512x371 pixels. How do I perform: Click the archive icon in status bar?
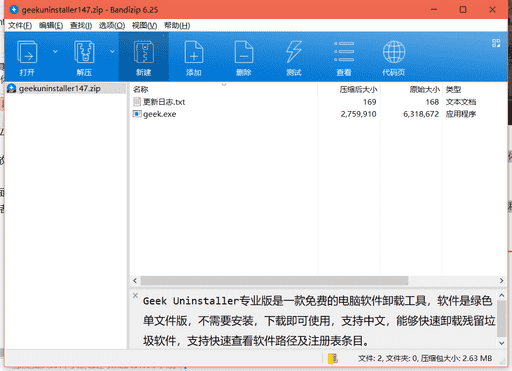pyautogui.click(x=332, y=358)
